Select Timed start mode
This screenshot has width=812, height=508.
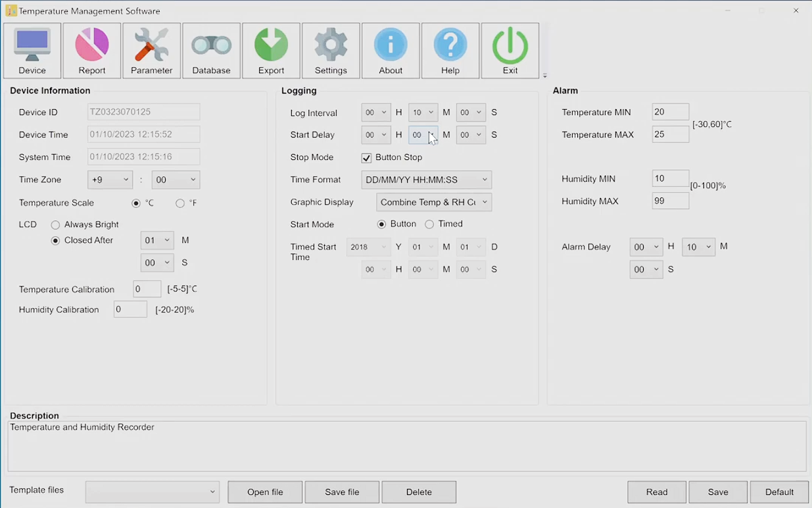click(x=429, y=224)
